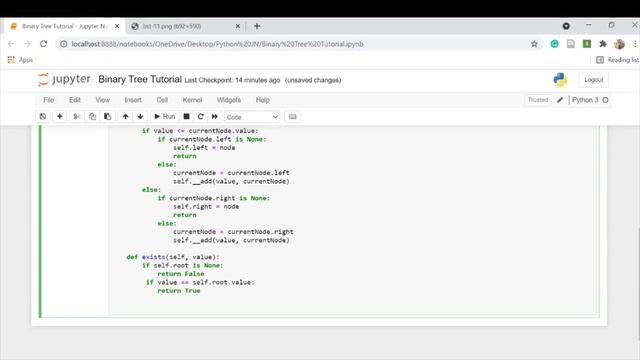640x360 pixels.
Task: Click the 'return True' line
Action: point(179,291)
